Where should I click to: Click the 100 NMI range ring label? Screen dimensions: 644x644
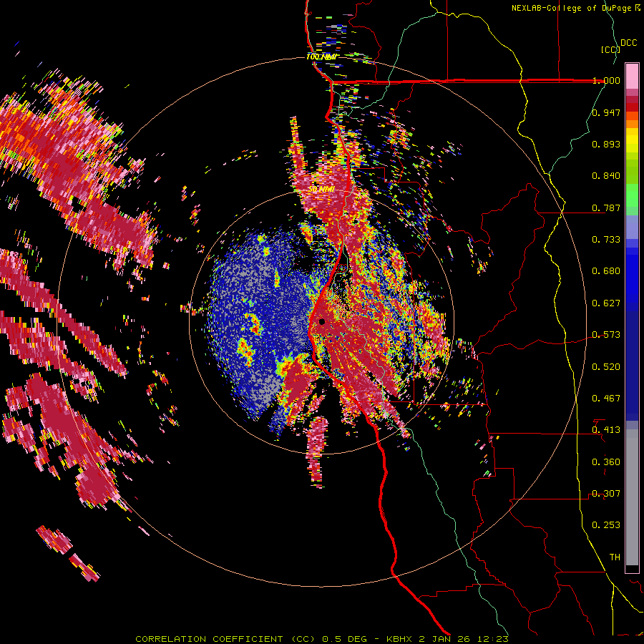coord(321,57)
